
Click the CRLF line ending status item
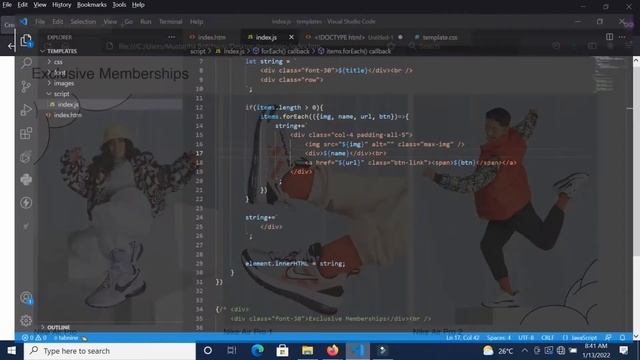pyautogui.click(x=547, y=338)
